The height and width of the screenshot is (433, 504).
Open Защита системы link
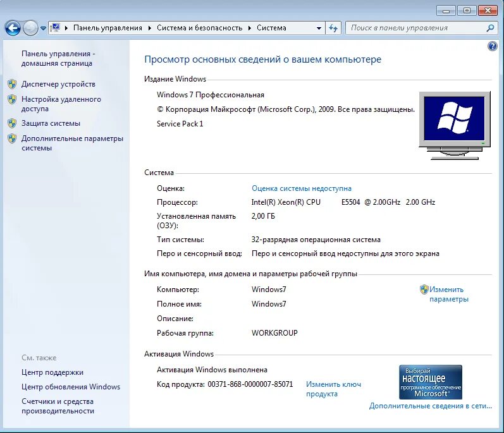point(51,123)
